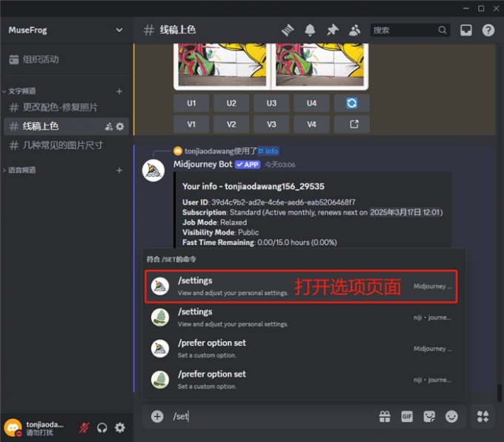Open the 几种常见的图片尺寸 channel
The height and width of the screenshot is (442, 504).
(67, 145)
